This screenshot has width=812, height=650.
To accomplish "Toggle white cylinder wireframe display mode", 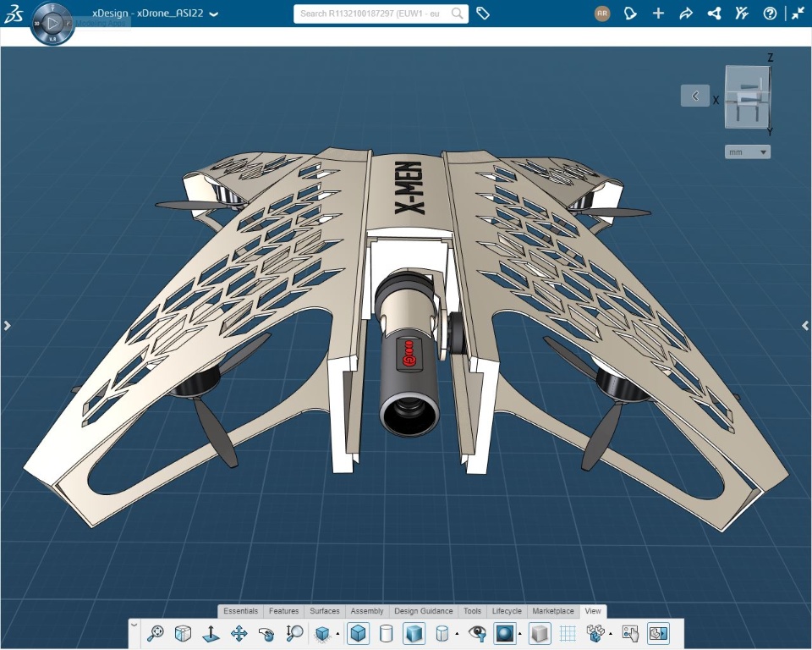I will pyautogui.click(x=387, y=633).
